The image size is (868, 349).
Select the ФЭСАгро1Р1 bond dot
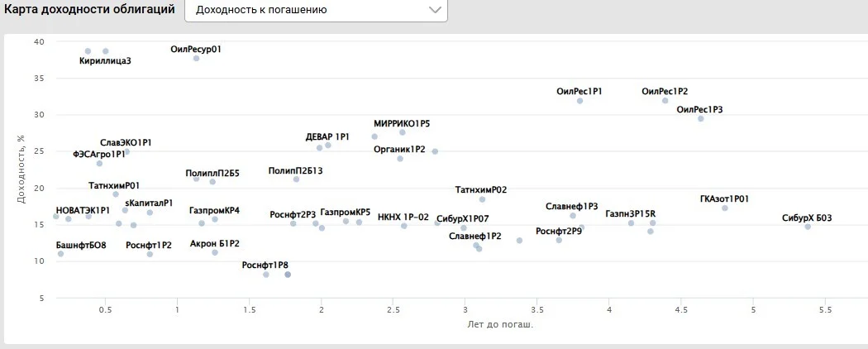[x=99, y=164]
